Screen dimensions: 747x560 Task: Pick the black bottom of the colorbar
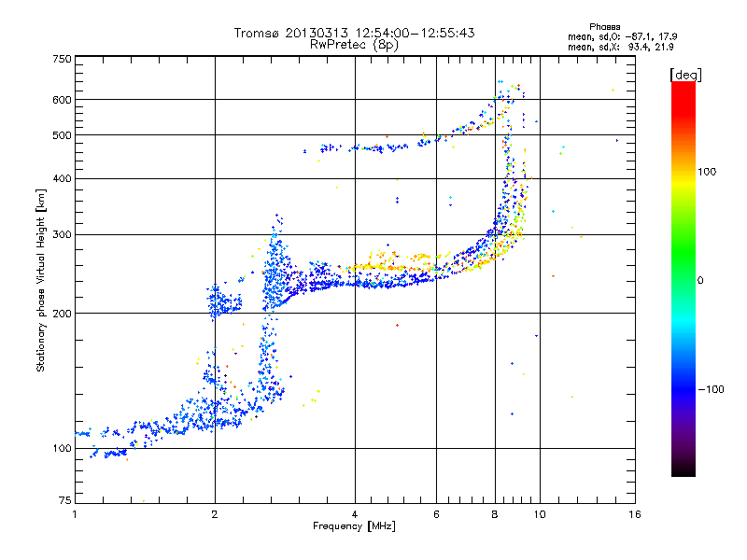click(684, 469)
